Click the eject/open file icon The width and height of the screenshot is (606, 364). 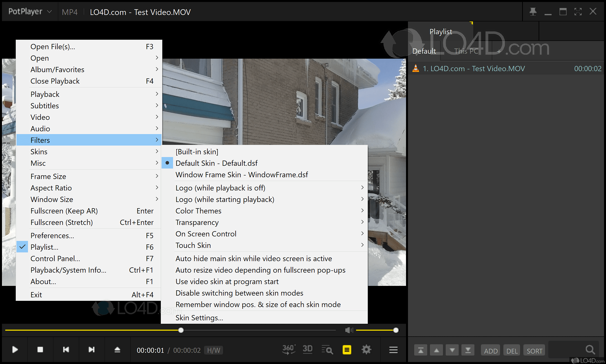click(117, 350)
